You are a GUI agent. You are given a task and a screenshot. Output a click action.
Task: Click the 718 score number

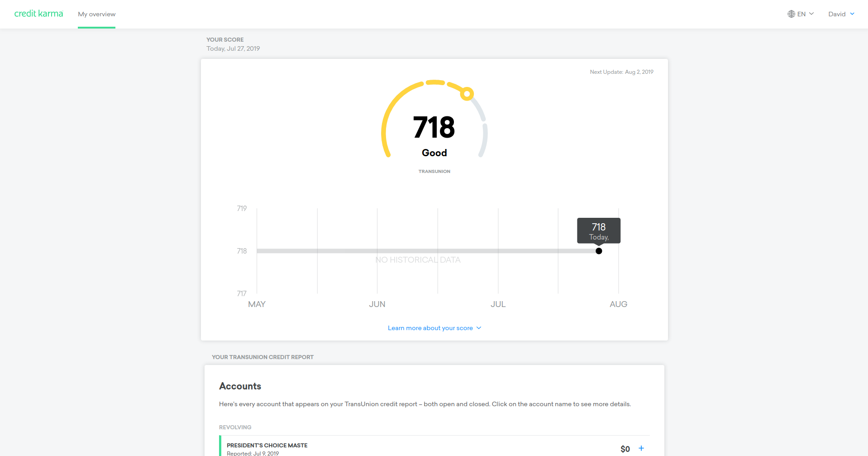coord(434,127)
